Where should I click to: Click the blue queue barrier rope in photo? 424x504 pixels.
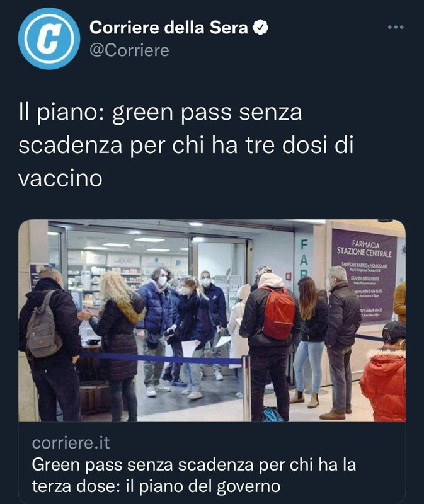tap(161, 358)
